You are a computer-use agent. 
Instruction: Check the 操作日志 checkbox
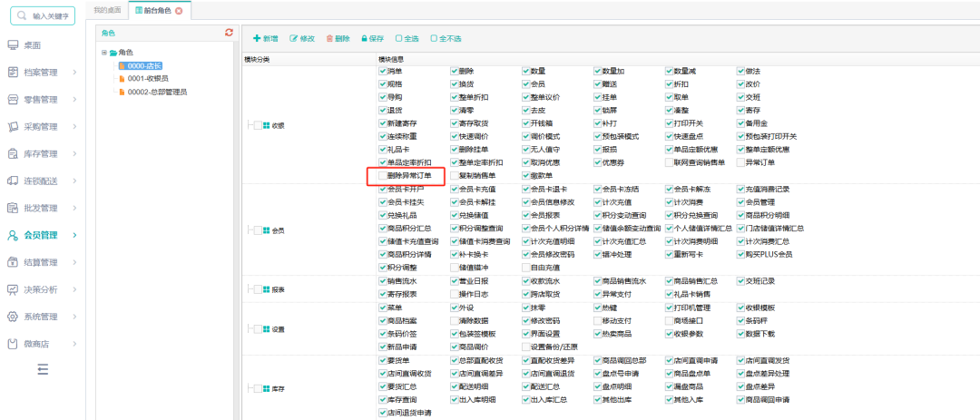click(455, 294)
